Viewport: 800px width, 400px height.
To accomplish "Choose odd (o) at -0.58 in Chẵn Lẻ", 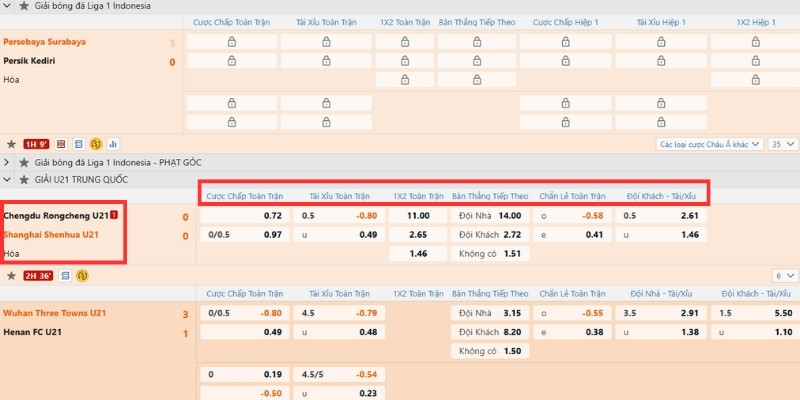I will [x=572, y=216].
